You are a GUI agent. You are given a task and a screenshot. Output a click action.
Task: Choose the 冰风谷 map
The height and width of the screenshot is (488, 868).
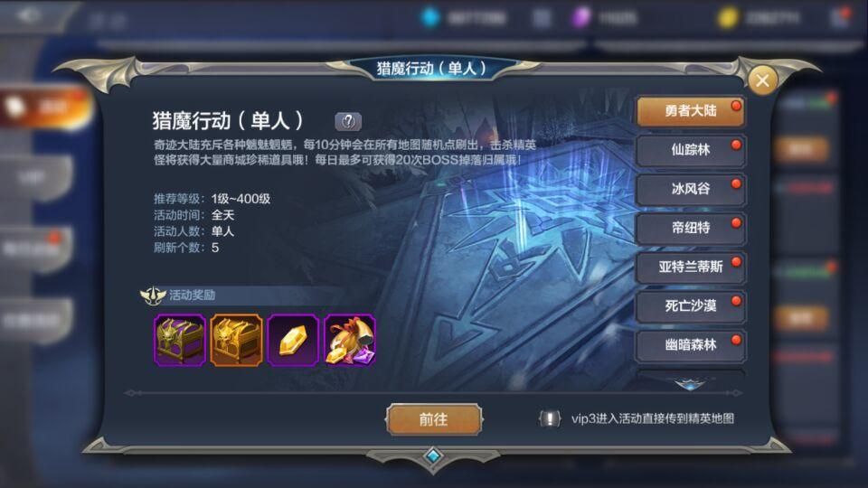coord(690,189)
